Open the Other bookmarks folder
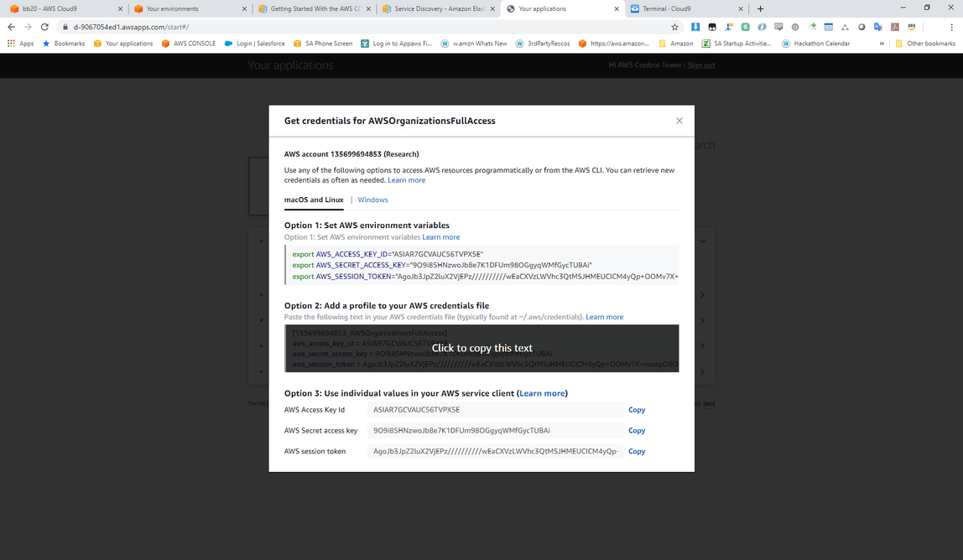Screen dimensions: 963x560 tap(925, 44)
